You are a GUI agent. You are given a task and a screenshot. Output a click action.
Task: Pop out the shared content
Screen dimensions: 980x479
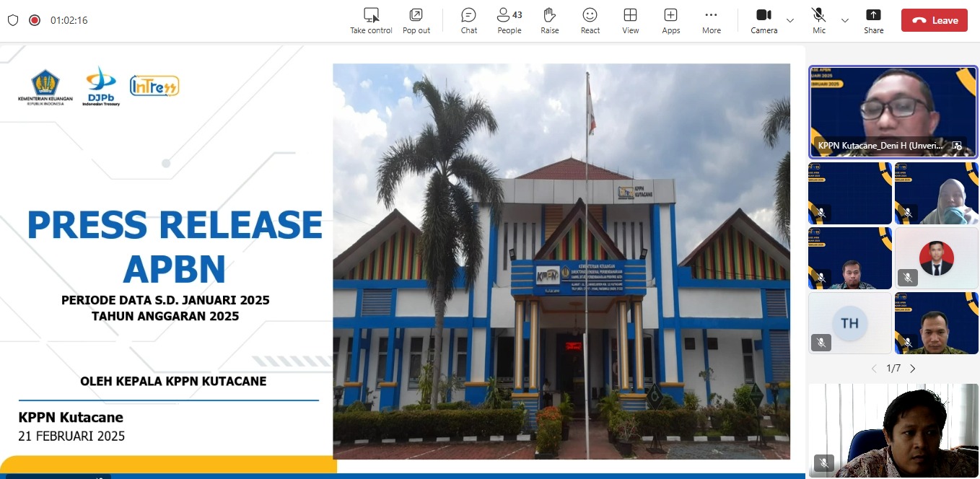(416, 19)
